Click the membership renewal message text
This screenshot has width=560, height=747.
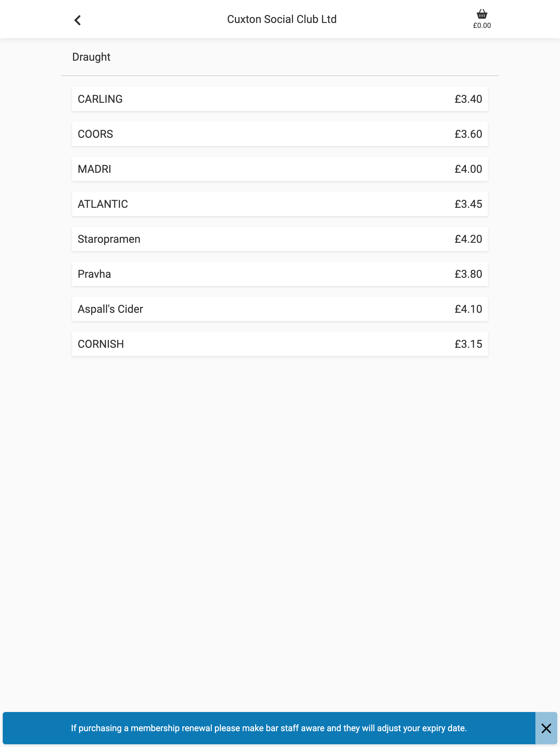point(269,728)
